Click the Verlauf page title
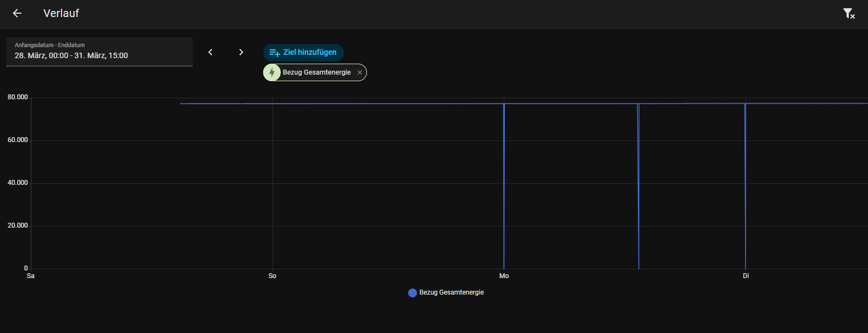The image size is (868, 333). 61,13
